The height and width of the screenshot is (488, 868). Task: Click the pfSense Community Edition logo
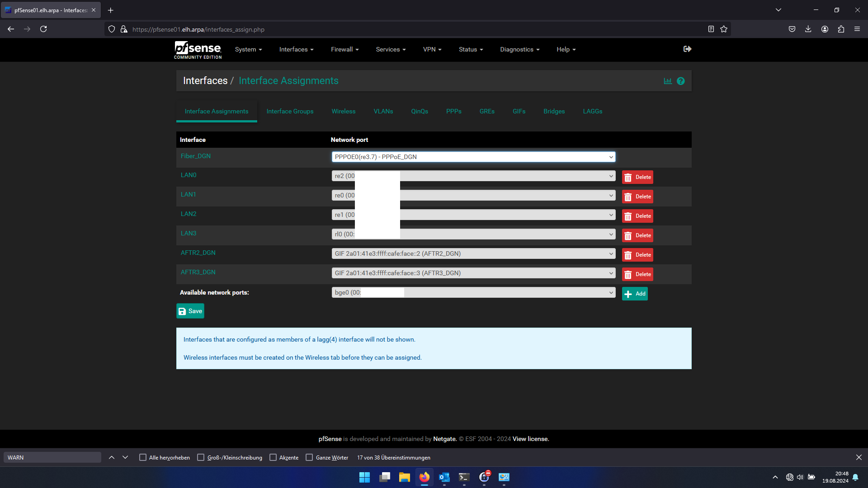pyautogui.click(x=198, y=50)
